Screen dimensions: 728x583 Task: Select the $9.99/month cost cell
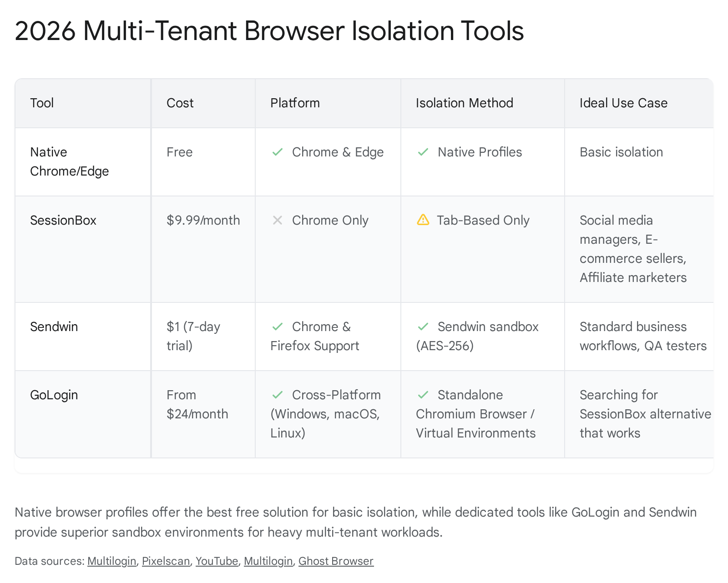(203, 221)
